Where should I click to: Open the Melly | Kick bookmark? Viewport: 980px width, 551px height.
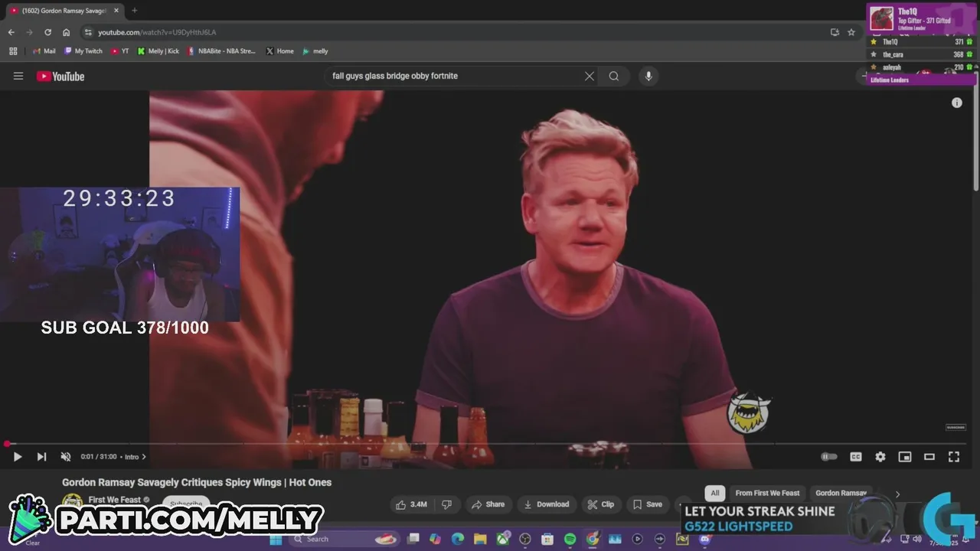coord(158,51)
